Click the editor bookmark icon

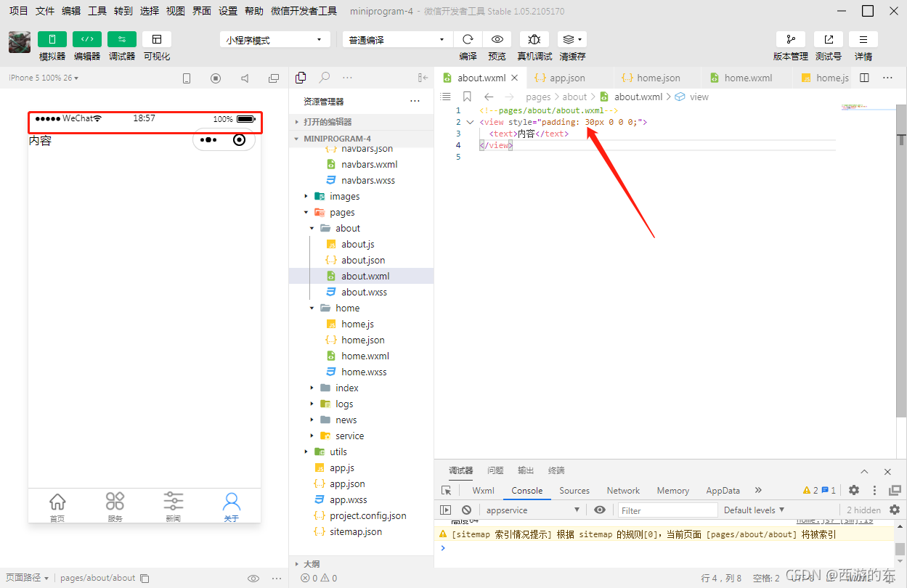pos(467,97)
